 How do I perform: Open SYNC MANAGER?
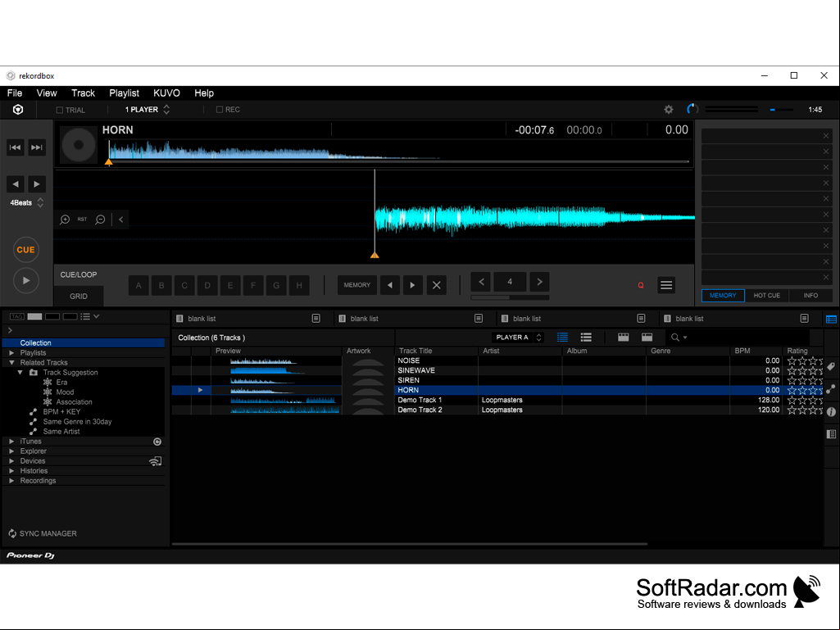click(x=43, y=533)
